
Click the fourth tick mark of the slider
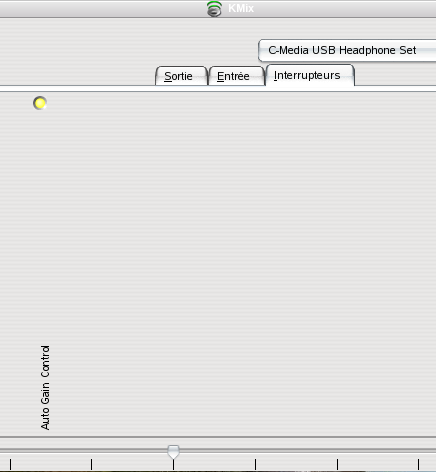click(255, 464)
